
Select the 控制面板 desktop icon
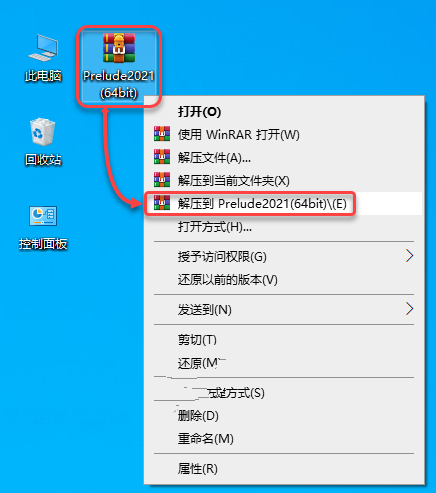(x=43, y=216)
